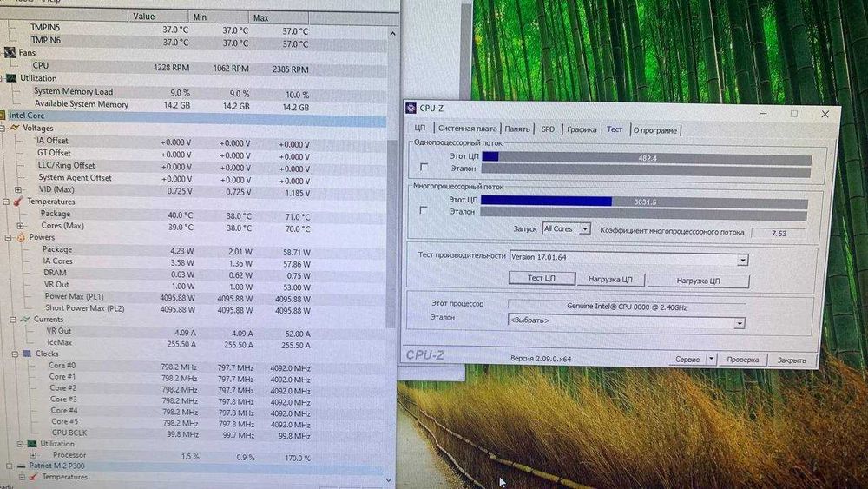Click the Utilization icon above Processor row
Viewport: 868px width, 489px height.
click(32, 444)
